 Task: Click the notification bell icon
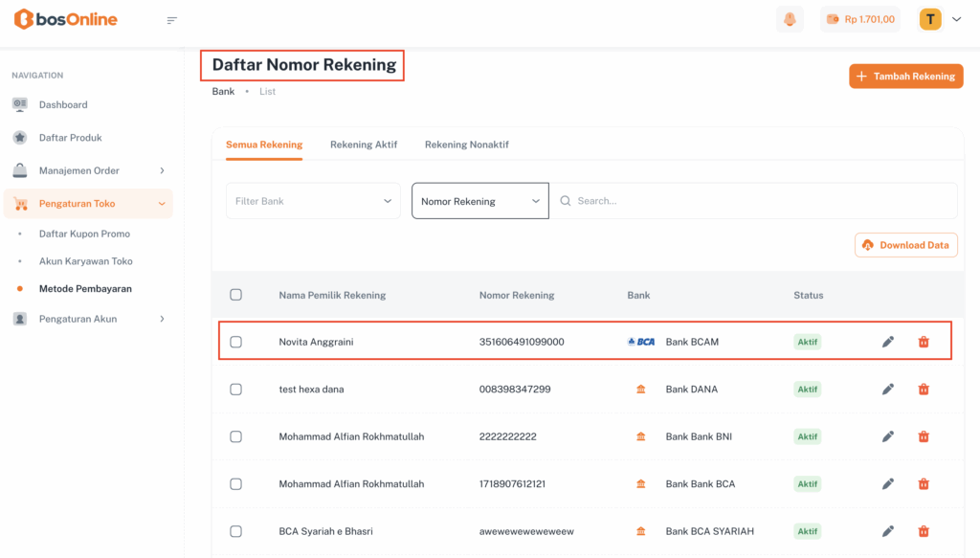790,19
